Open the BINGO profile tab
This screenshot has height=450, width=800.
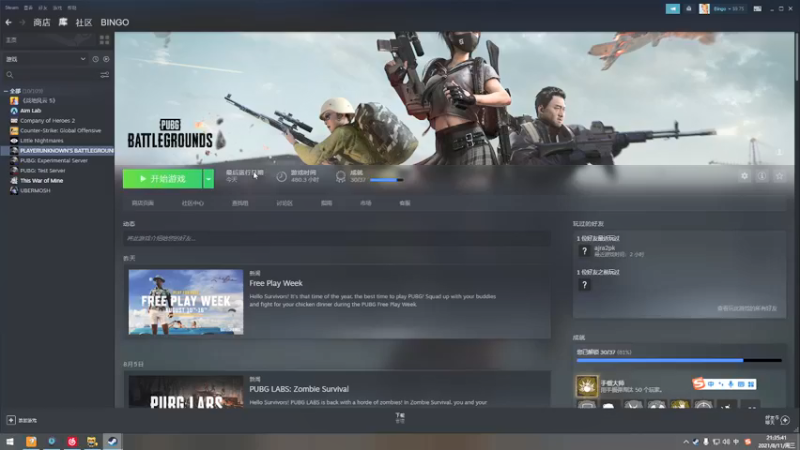(115, 22)
